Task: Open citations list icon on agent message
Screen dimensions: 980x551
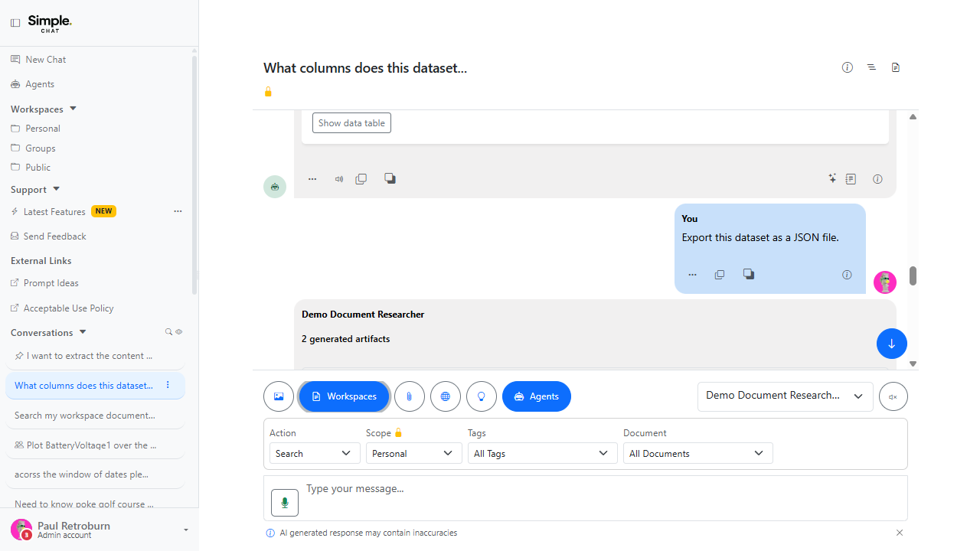Action: point(851,179)
